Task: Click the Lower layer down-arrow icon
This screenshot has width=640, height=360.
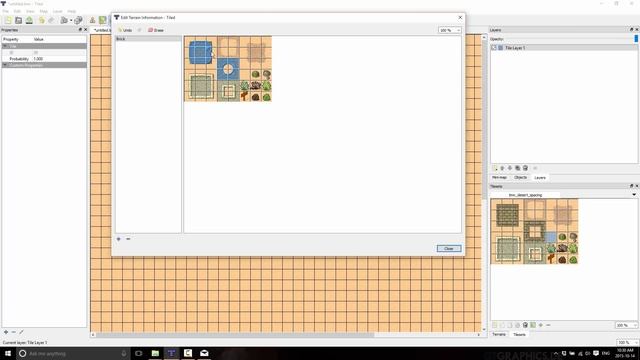Action: [510, 168]
